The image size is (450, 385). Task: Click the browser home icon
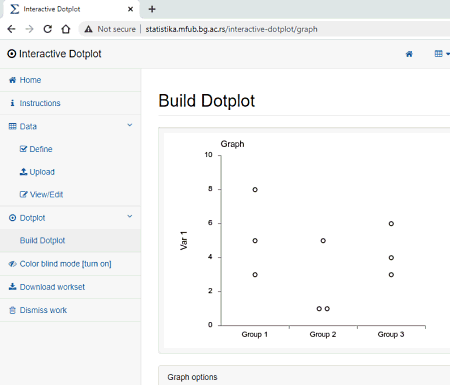point(66,29)
